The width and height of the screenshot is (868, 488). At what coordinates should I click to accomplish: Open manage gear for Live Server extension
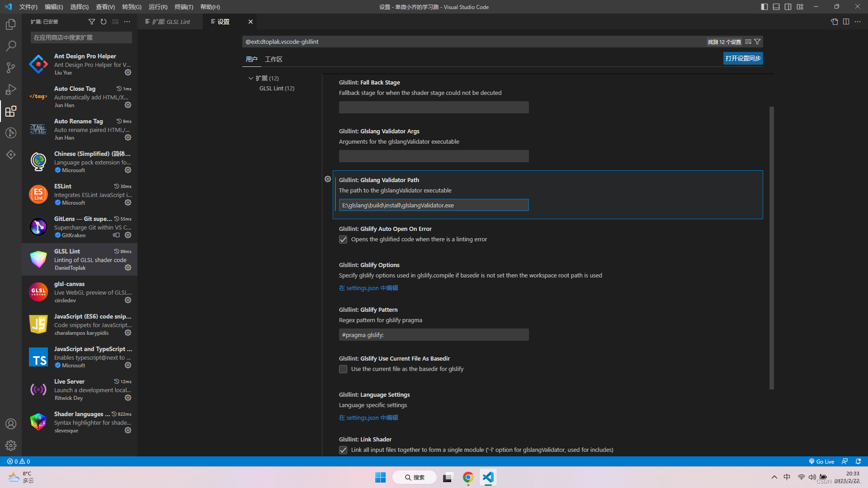(x=128, y=398)
